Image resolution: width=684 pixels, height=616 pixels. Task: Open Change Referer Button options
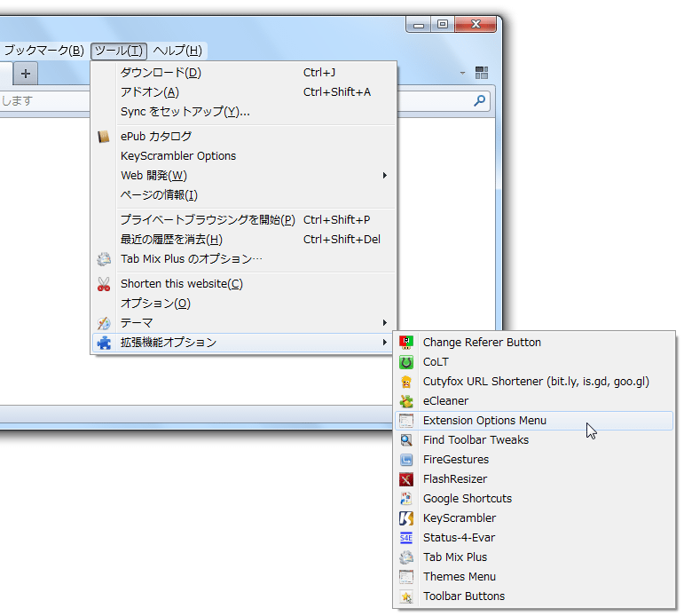coord(534,343)
